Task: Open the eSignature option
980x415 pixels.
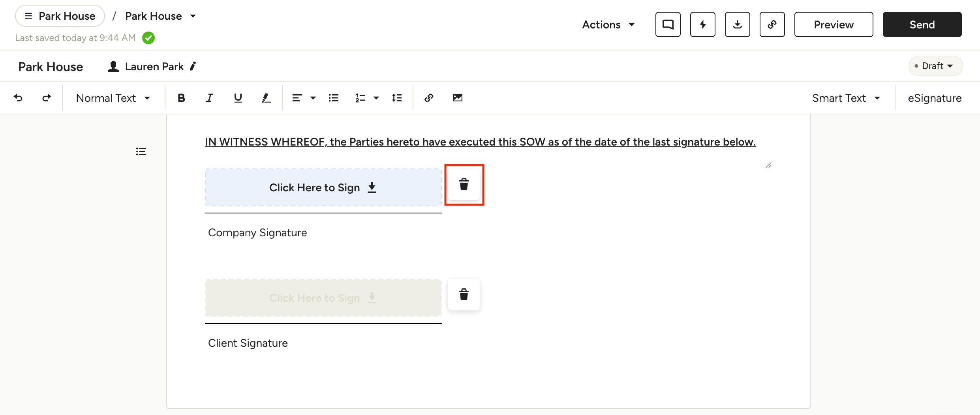Action: click(x=935, y=98)
